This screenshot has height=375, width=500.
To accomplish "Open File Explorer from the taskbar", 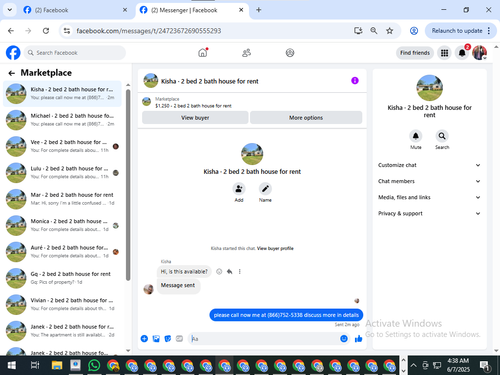I will click(x=57, y=366).
